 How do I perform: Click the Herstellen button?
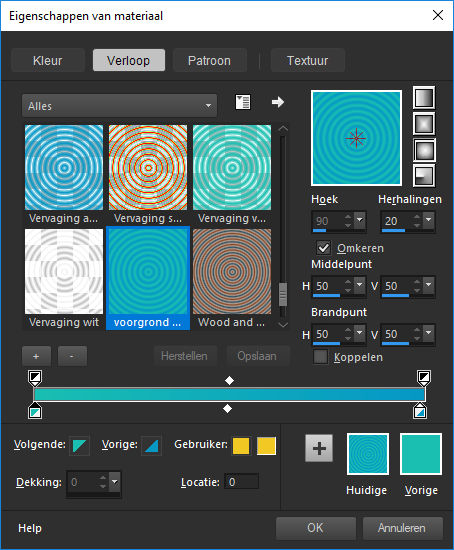pos(185,356)
